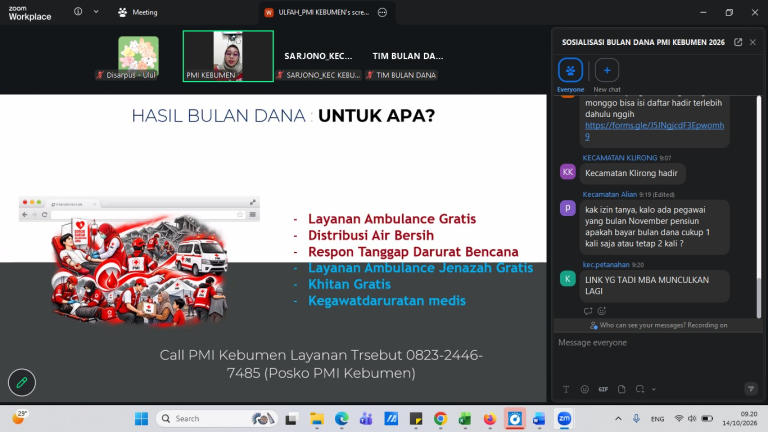Open volume tray icon
This screenshot has height=432, width=768.
coord(692,419)
